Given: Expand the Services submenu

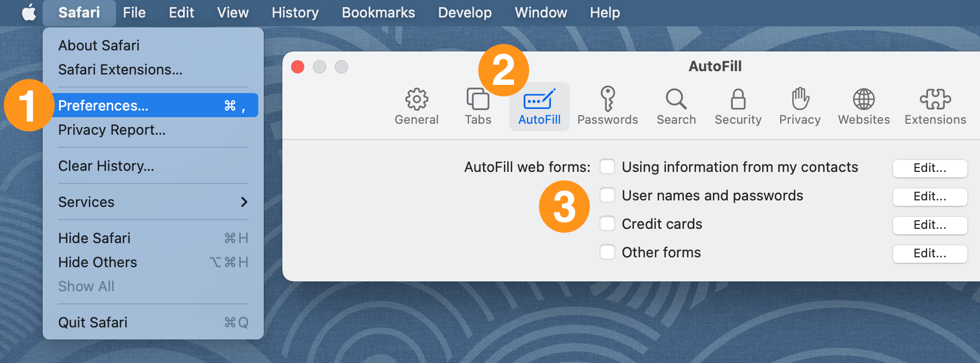Looking at the screenshot, I should pyautogui.click(x=153, y=202).
